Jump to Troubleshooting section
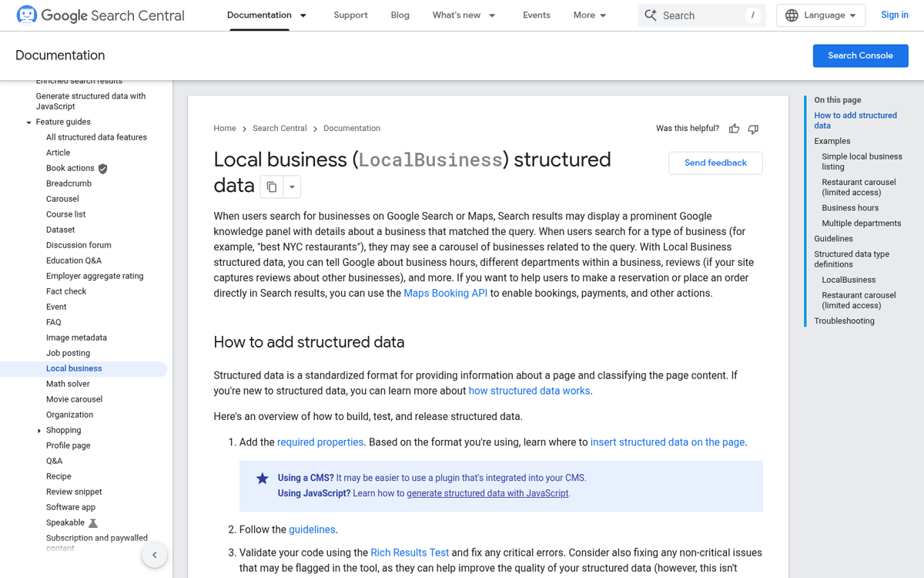This screenshot has width=924, height=578. pyautogui.click(x=844, y=321)
